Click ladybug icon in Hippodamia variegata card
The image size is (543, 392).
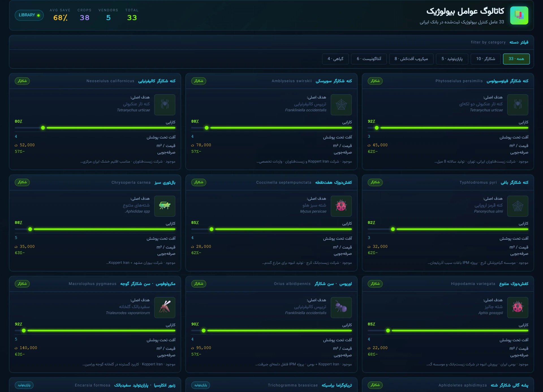point(518,307)
